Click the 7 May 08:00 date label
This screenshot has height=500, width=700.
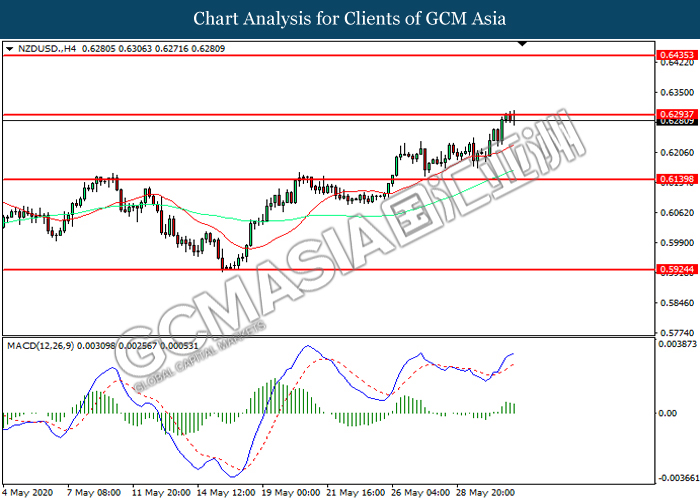(x=94, y=493)
